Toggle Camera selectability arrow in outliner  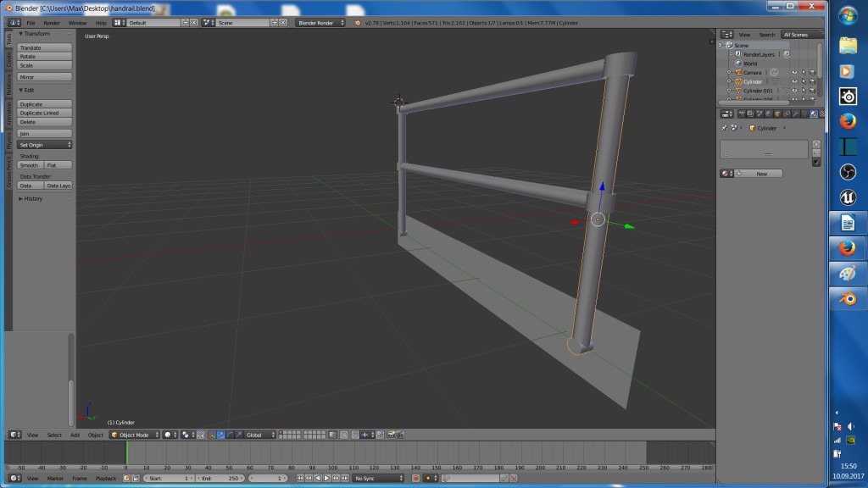tap(804, 72)
